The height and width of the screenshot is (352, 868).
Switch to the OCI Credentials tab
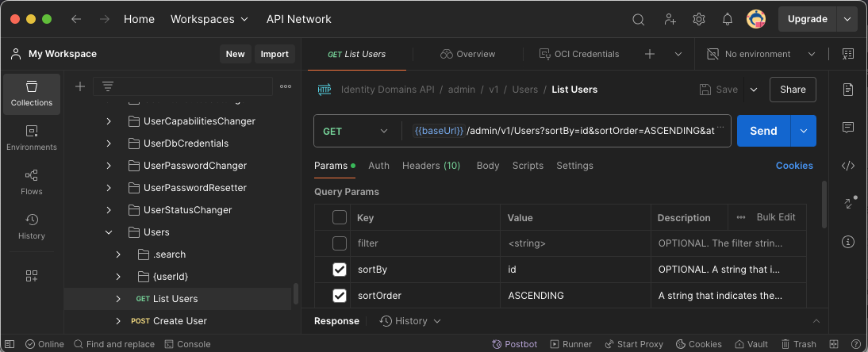point(579,54)
